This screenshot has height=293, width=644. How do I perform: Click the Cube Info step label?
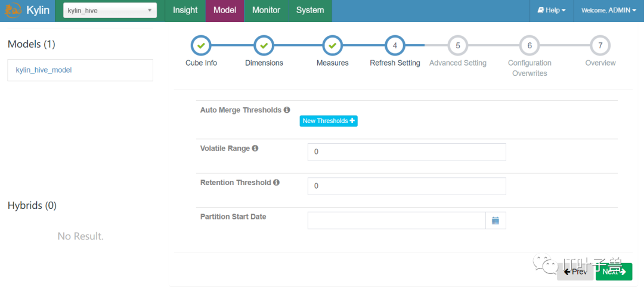tap(202, 63)
